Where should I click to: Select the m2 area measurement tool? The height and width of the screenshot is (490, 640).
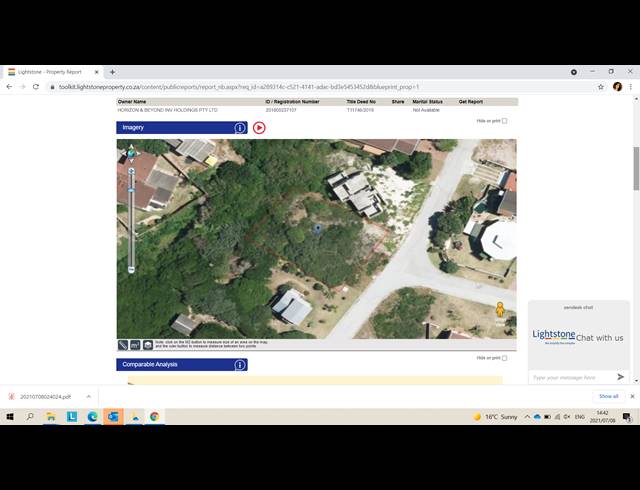pyautogui.click(x=135, y=345)
